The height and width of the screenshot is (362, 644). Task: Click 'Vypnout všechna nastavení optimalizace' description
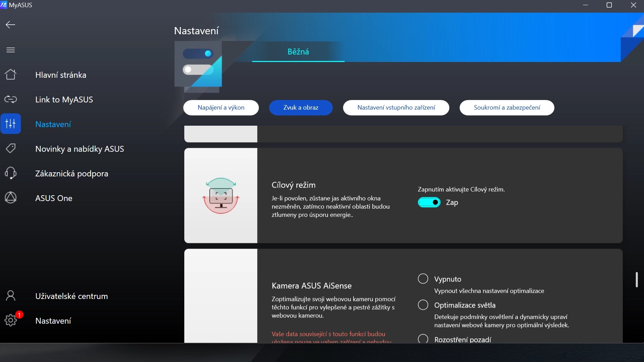pyautogui.click(x=489, y=291)
